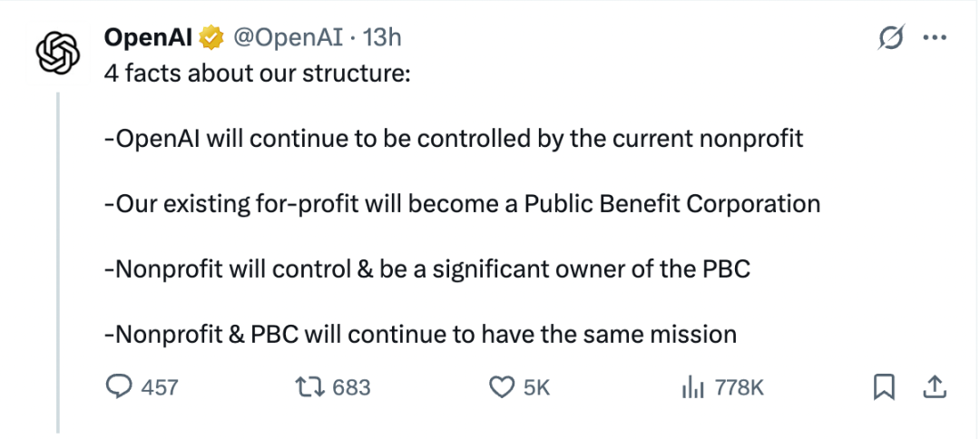Image resolution: width=980 pixels, height=439 pixels.
Task: Repost using the retweet arrows icon
Action: [310, 388]
